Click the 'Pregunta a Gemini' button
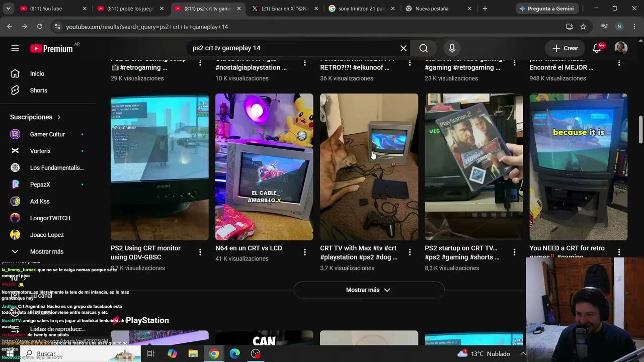This screenshot has width=644, height=362. point(546,9)
